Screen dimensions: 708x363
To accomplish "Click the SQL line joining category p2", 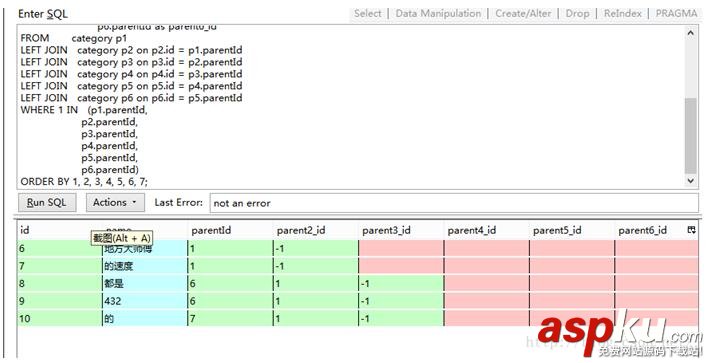I will pos(131,50).
